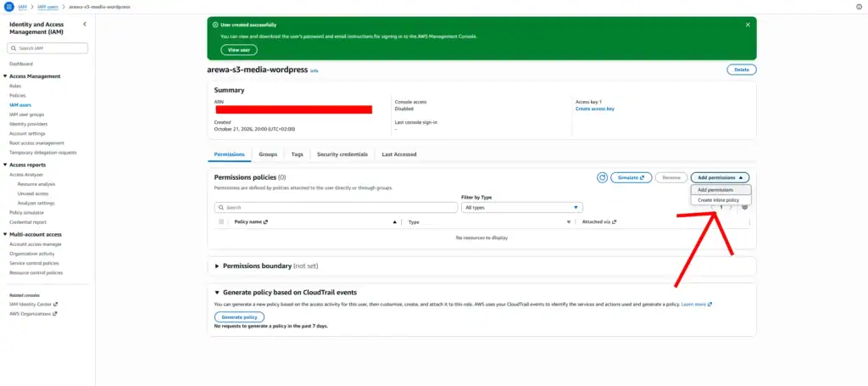Click the Info link beside user name
The height and width of the screenshot is (386, 868).
314,71
